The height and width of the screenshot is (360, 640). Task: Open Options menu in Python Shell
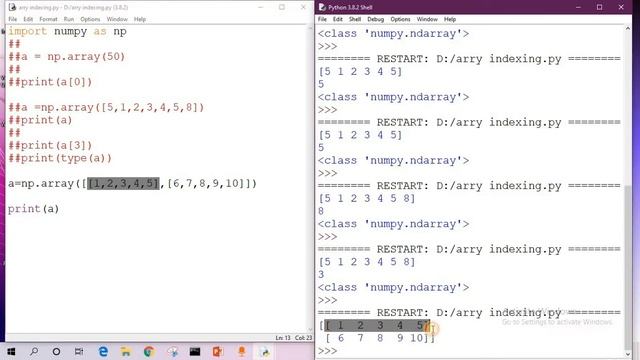coord(400,19)
